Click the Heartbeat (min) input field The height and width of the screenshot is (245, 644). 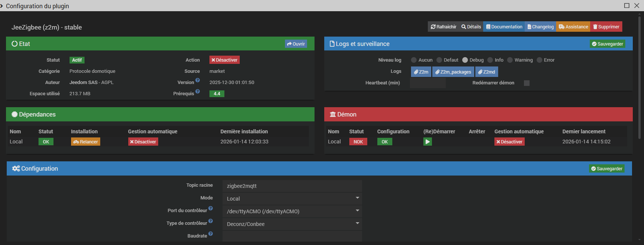(427, 83)
